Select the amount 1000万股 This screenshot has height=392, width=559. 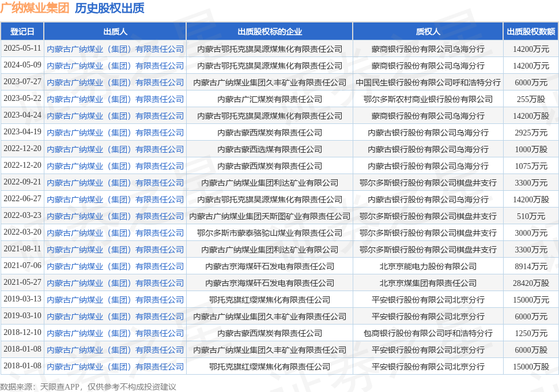click(x=531, y=149)
